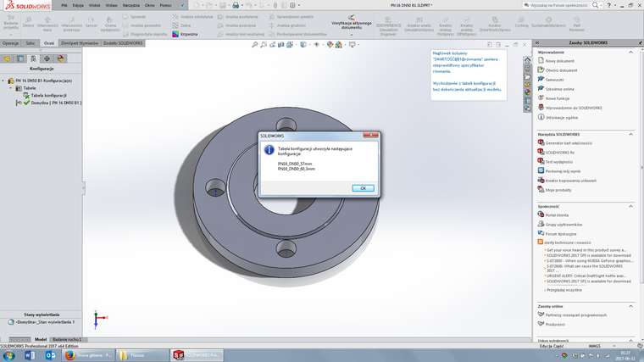
Task: Open Przeglądaj wszystkie alerts link
Action: (563, 290)
